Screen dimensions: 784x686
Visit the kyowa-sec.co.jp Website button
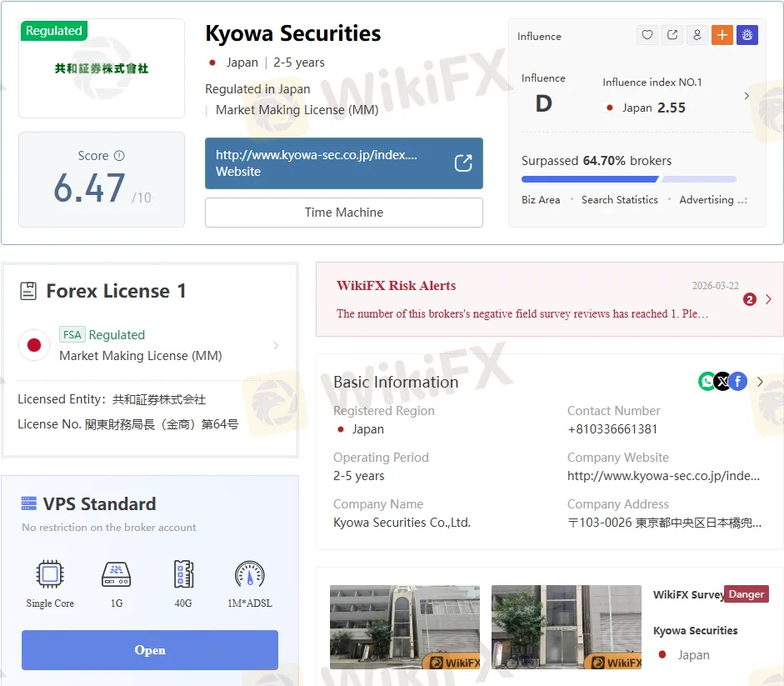click(x=343, y=163)
